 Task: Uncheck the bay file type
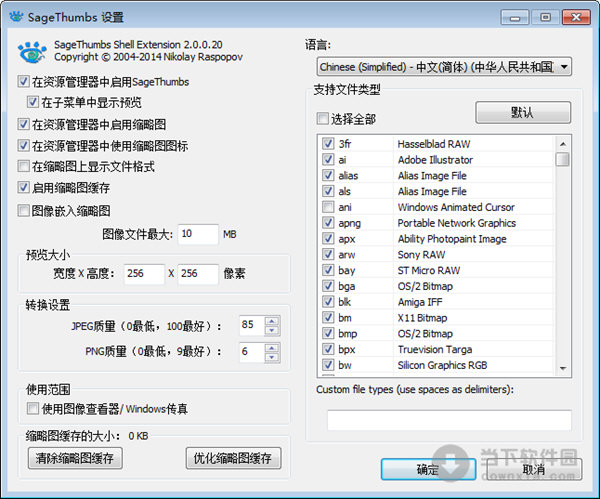[x=328, y=270]
